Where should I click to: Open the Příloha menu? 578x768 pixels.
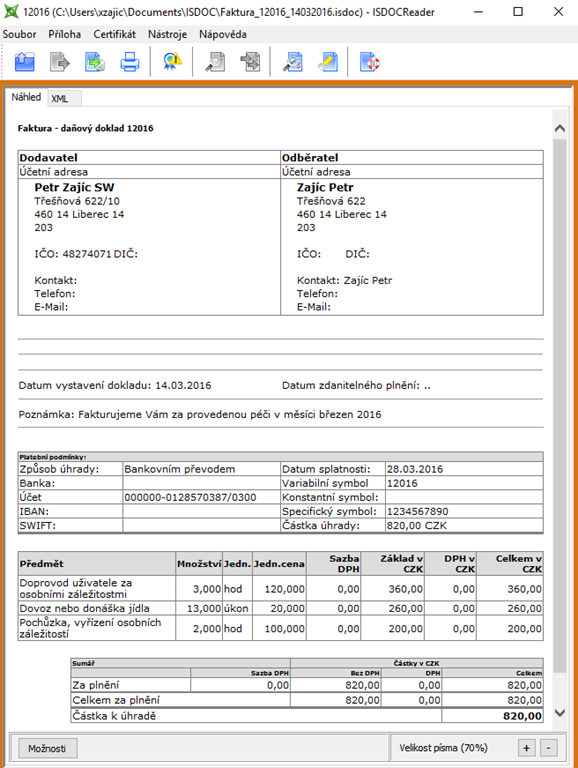65,34
